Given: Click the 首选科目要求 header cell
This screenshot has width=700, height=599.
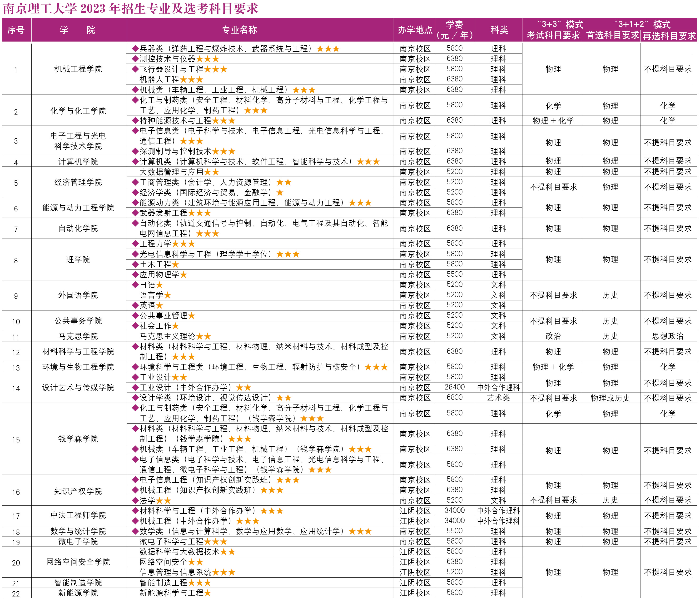Looking at the screenshot, I should click(x=612, y=35).
